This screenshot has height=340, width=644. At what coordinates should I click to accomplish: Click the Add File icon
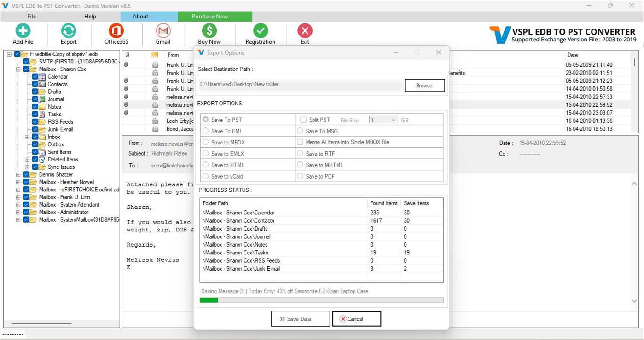click(x=22, y=31)
